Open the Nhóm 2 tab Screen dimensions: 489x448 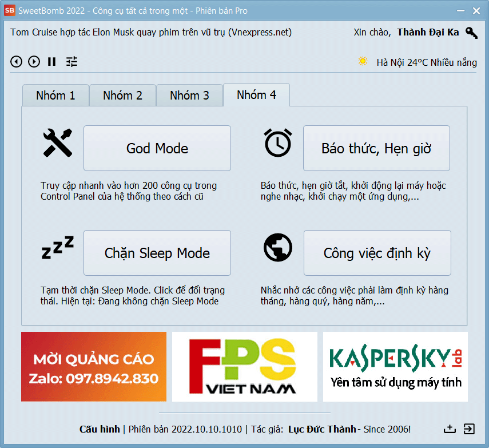122,96
